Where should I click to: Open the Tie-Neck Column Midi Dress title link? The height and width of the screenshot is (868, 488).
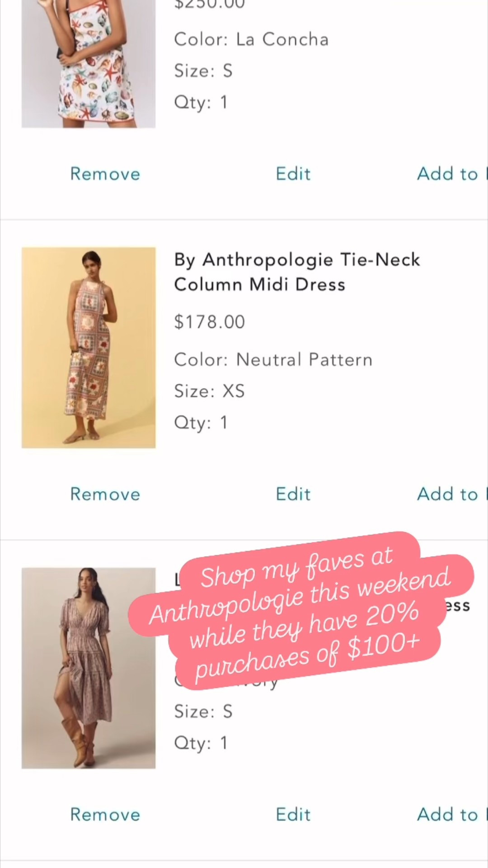pos(297,271)
